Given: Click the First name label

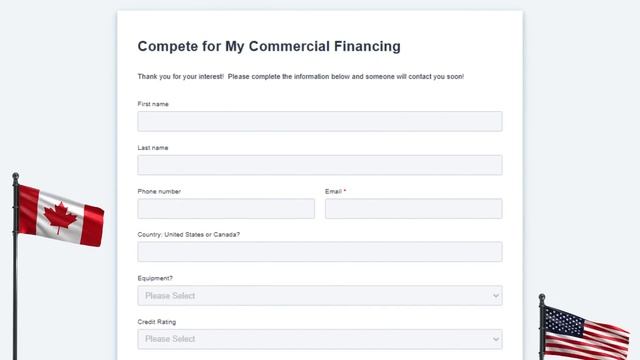Looking at the screenshot, I should pos(153,104).
